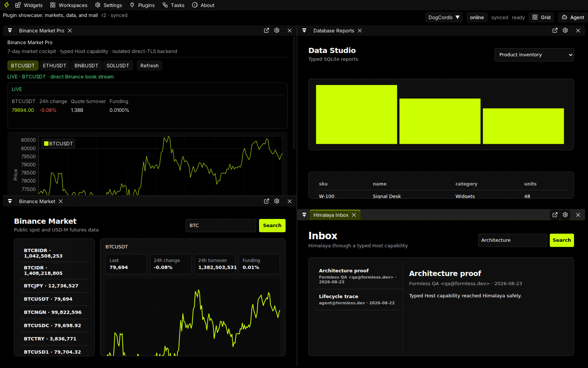Click Search in Himalaya Inbox
Viewport: 588px width, 368px height.
pos(562,240)
